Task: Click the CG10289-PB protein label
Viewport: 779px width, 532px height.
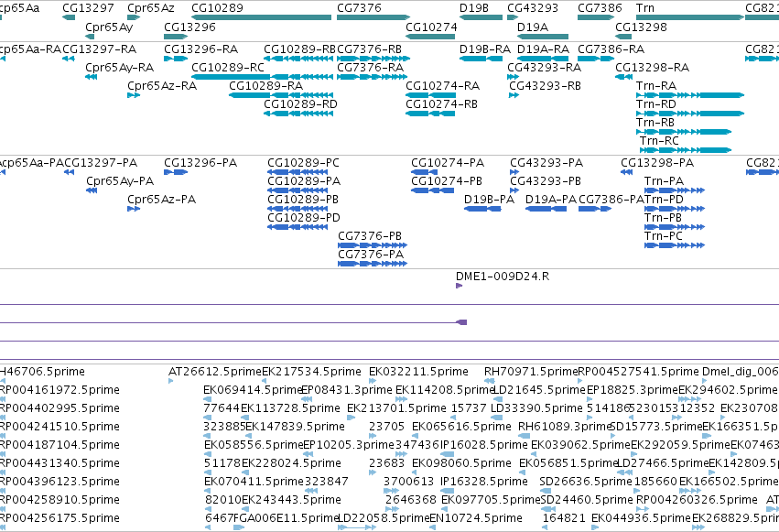Action: coord(303,200)
